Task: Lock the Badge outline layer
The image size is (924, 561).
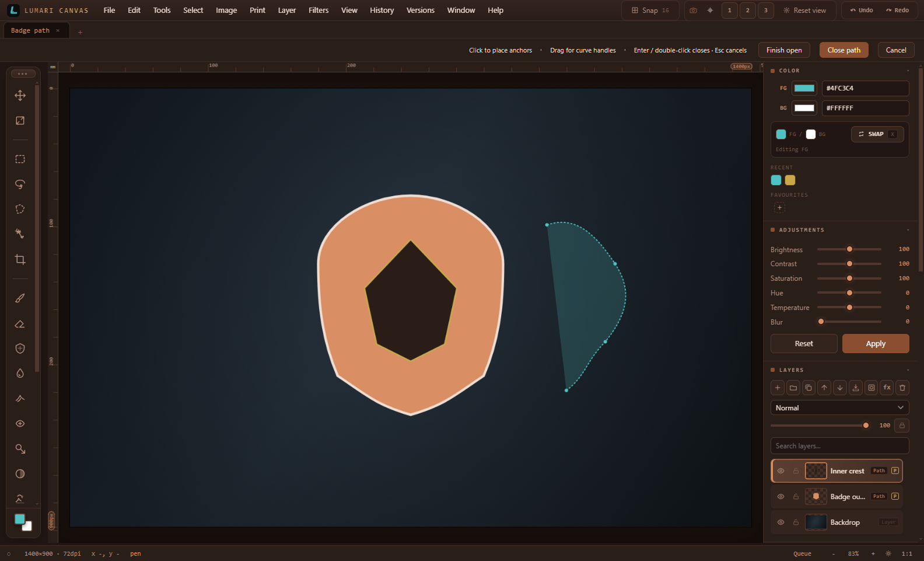Action: tap(796, 497)
